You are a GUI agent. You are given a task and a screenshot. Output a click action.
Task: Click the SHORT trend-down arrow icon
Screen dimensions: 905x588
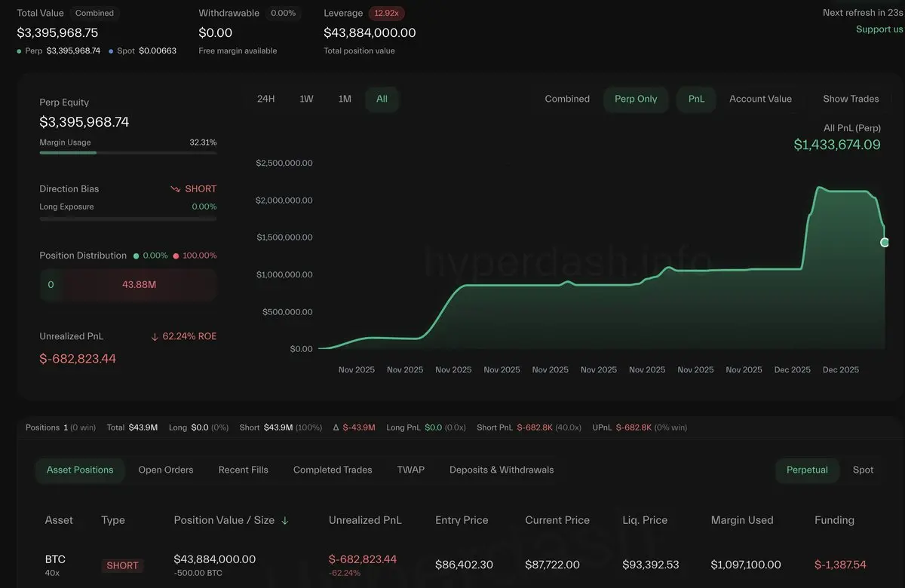coord(175,189)
